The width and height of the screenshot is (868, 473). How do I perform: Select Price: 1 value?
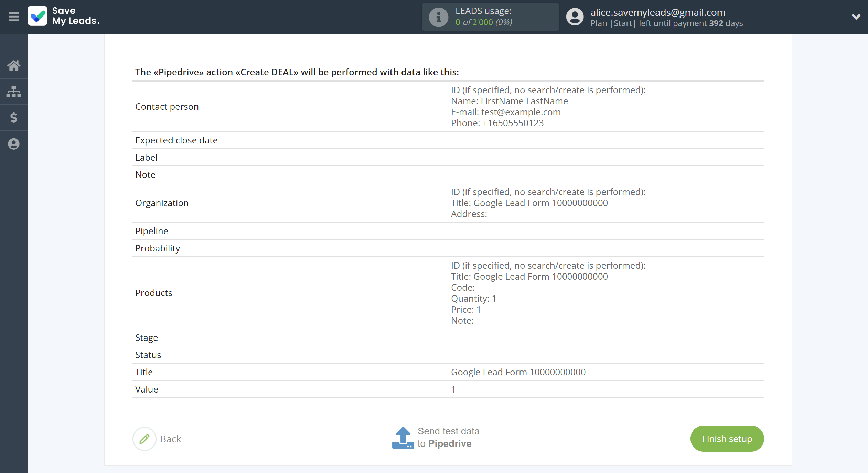466,309
